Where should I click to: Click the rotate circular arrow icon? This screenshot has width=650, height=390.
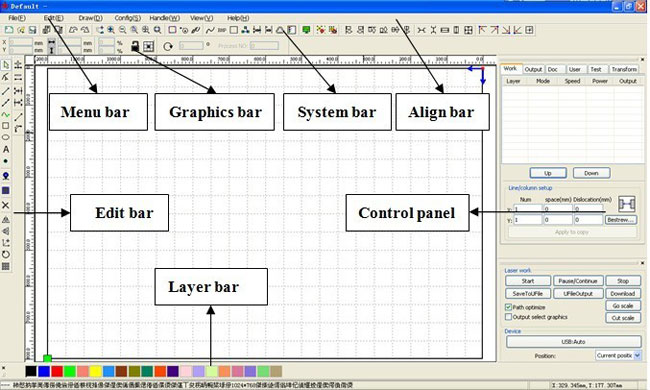[167, 46]
